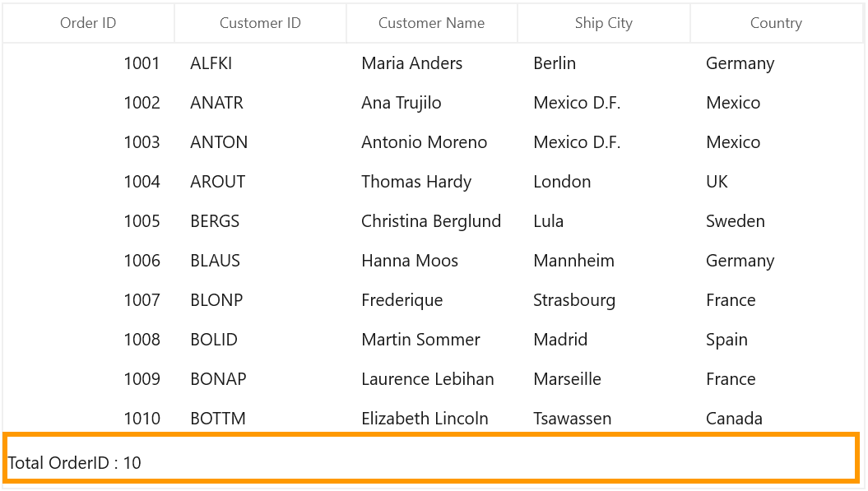Click the BLAUS customer ID cell
868x491 pixels.
pos(260,261)
